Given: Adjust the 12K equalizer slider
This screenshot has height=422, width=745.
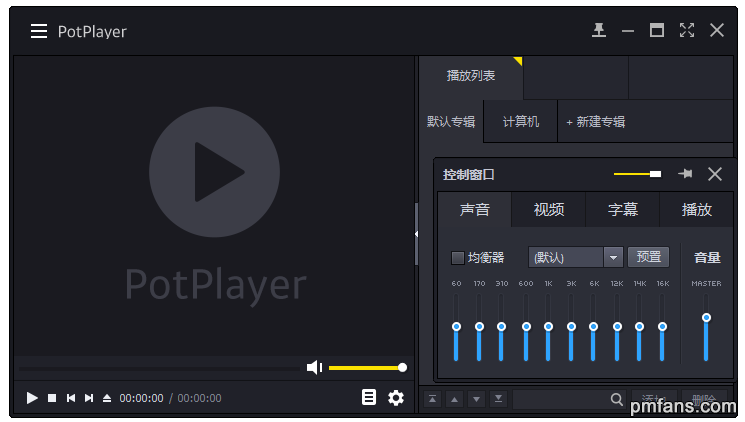Looking at the screenshot, I should 617,327.
